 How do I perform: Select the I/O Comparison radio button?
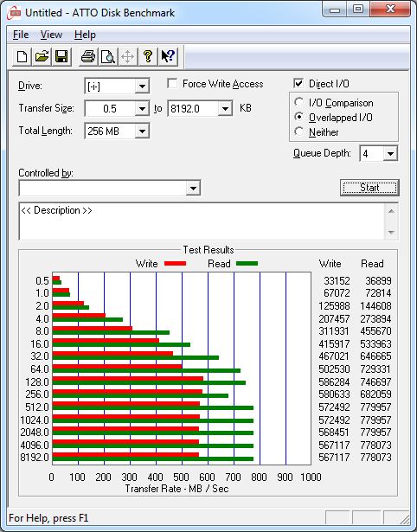[x=299, y=102]
